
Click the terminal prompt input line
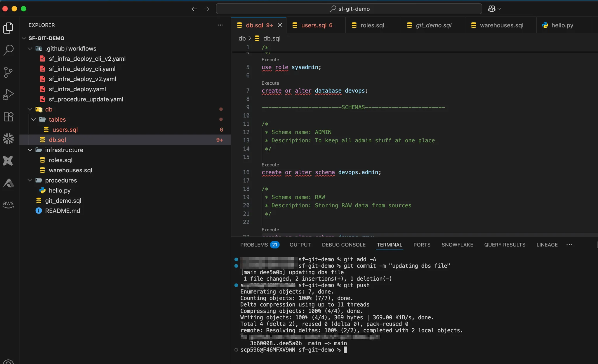coord(293,350)
